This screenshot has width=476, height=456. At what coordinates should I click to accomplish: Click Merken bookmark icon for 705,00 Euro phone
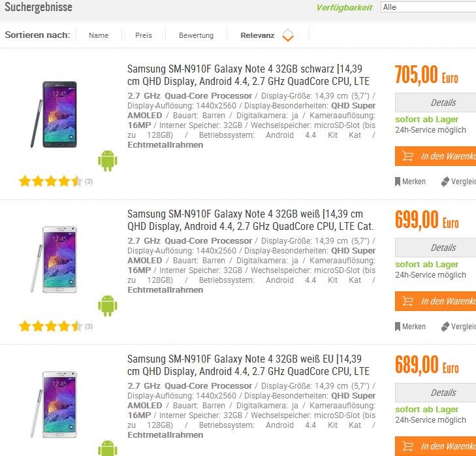click(x=398, y=182)
